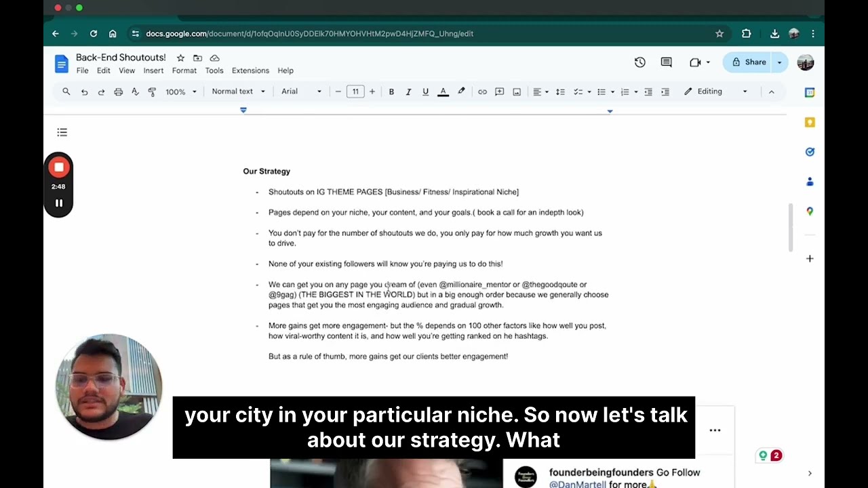Decrease the font size with minus button
The width and height of the screenshot is (868, 488).
(x=338, y=91)
